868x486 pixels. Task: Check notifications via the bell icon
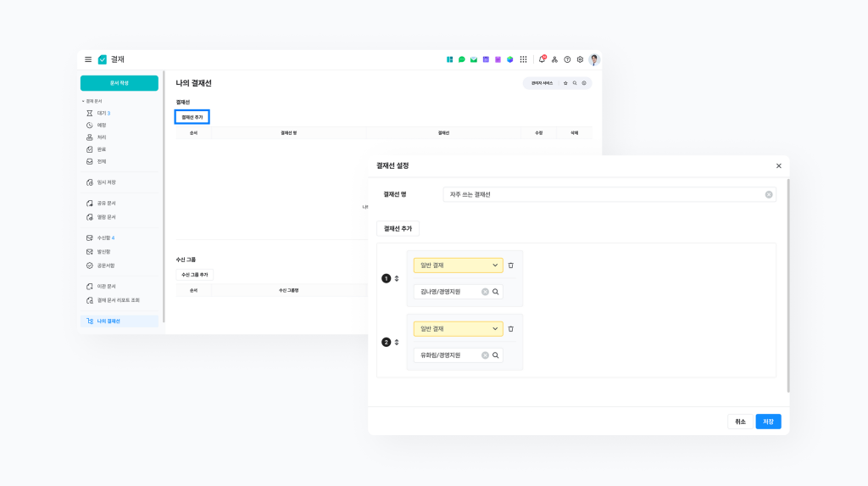pyautogui.click(x=542, y=59)
